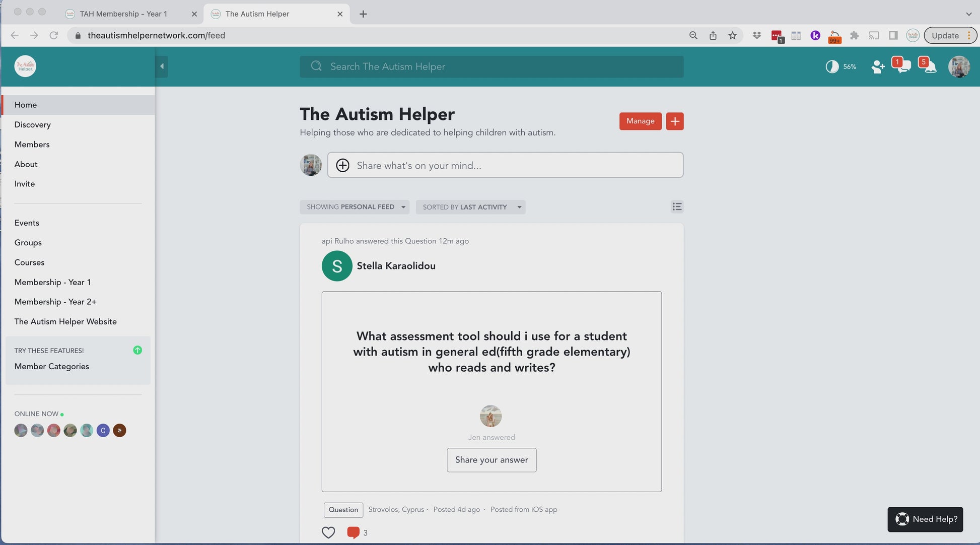
Task: Open the Question tag label
Action: (x=343, y=510)
